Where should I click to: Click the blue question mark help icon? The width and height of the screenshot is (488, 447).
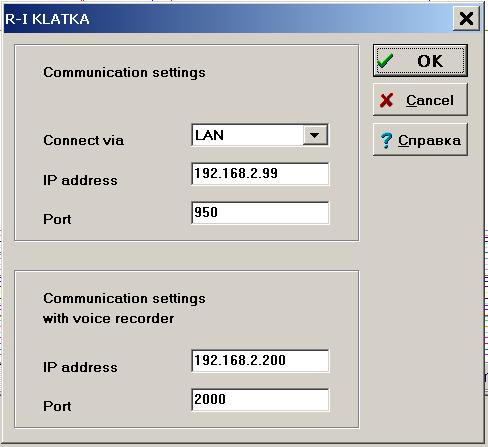click(386, 140)
